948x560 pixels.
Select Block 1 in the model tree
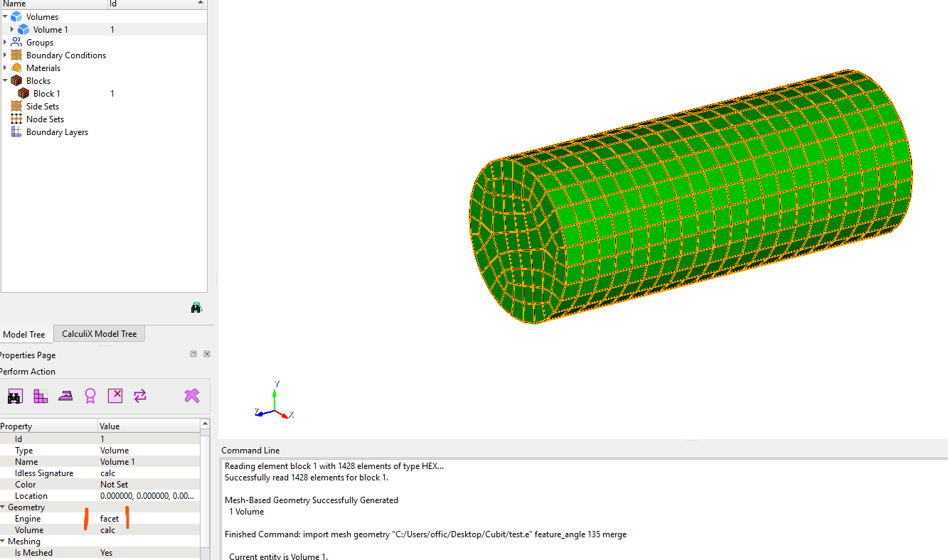(46, 94)
